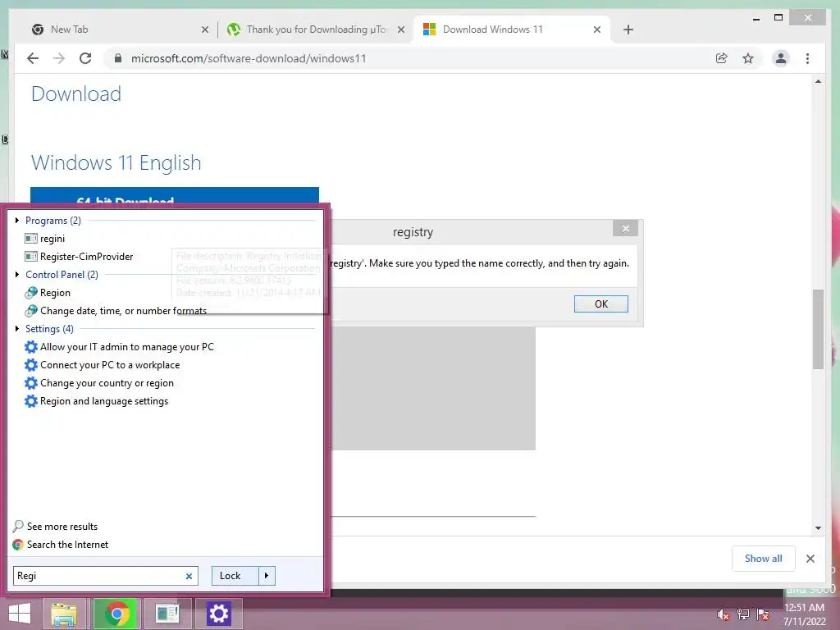The width and height of the screenshot is (840, 630).
Task: Click the scrollbar up arrow
Action: tap(818, 81)
